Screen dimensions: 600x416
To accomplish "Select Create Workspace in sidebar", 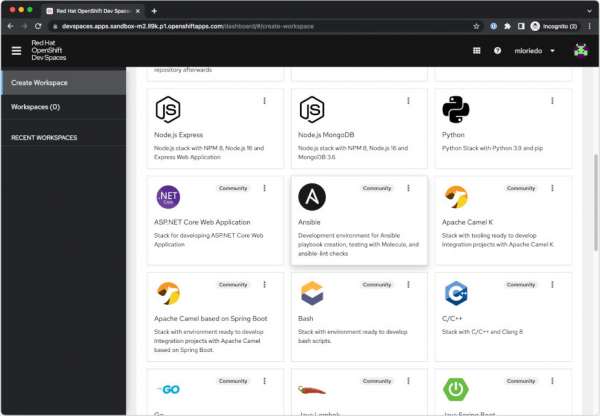I will pyautogui.click(x=64, y=83).
